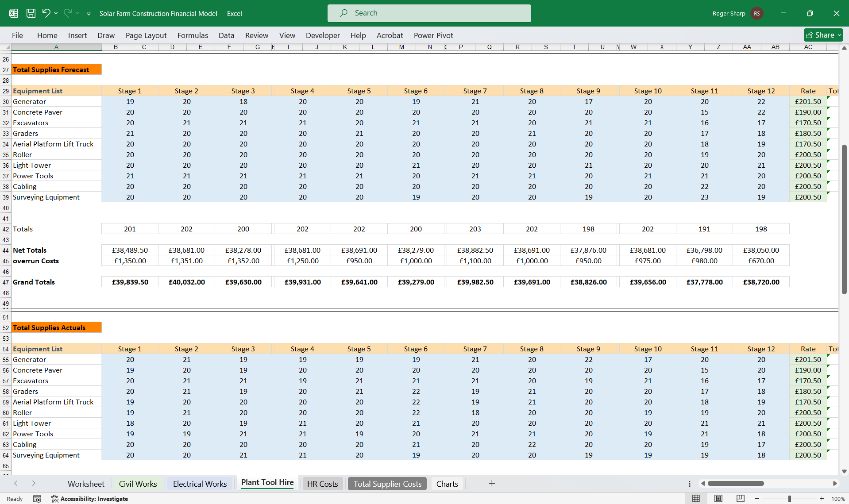849x504 pixels.
Task: Zoom out with the minus button
Action: pos(756,499)
